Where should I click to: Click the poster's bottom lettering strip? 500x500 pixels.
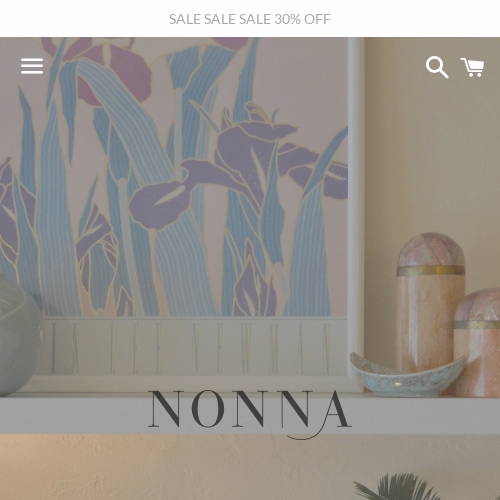(x=190, y=347)
